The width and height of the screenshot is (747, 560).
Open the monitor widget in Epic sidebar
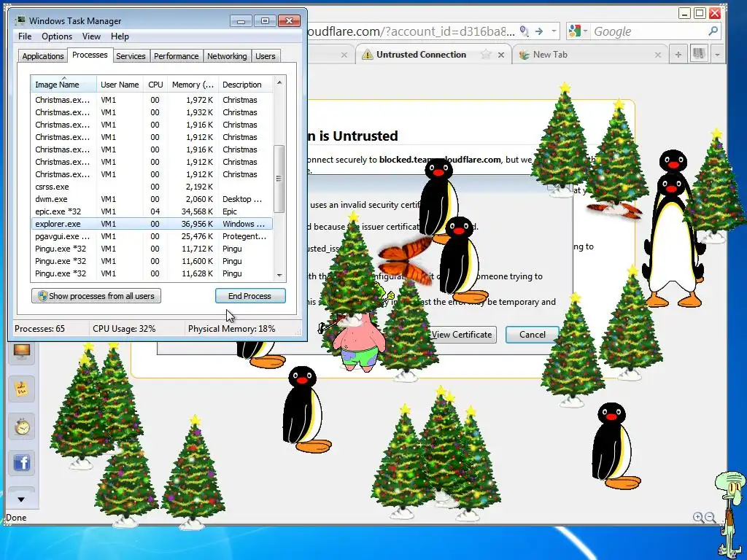[21, 352]
